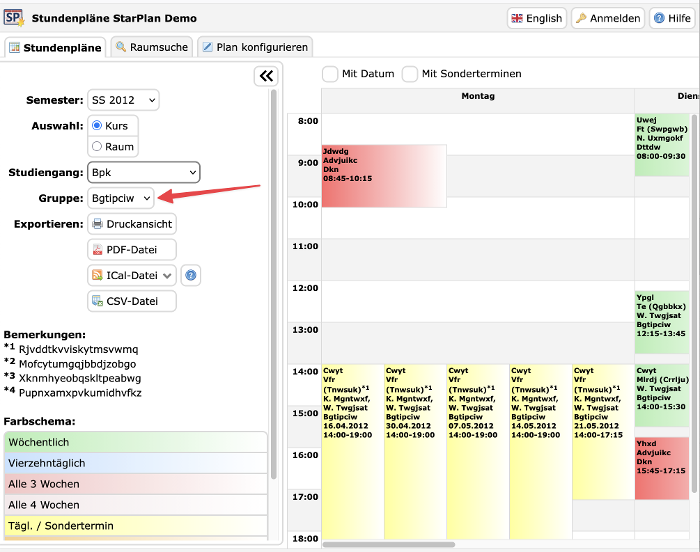Screen dimensions: 700x552
Task: Switch to the Raumsuche tab
Action: click(x=151, y=47)
